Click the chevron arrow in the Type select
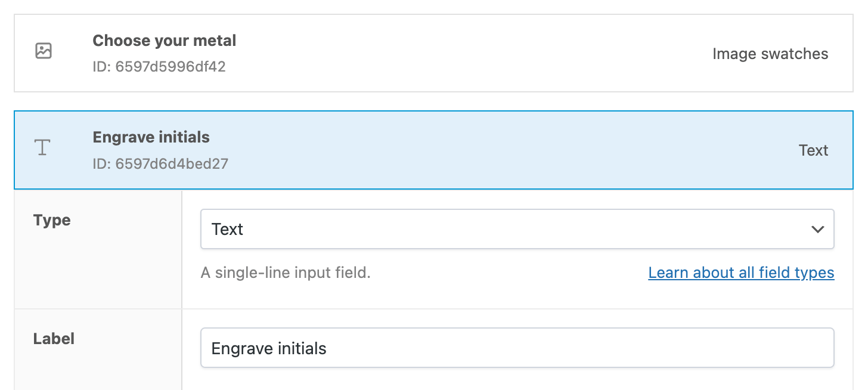Screen dimensions: 868x390 click(x=817, y=230)
